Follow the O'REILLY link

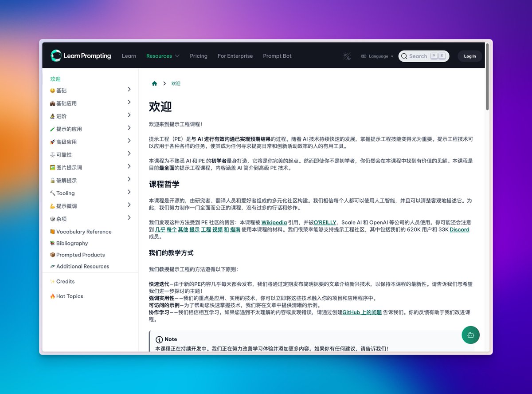pos(325,222)
